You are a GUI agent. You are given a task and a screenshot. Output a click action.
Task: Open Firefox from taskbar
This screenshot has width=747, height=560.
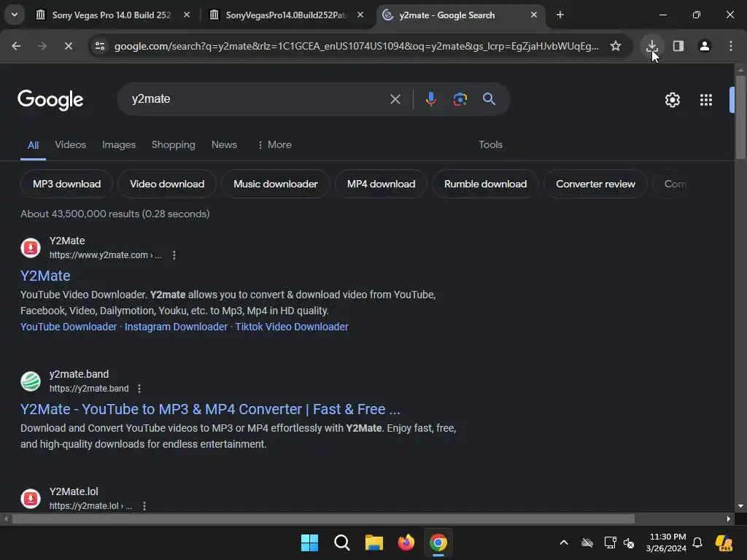406,542
